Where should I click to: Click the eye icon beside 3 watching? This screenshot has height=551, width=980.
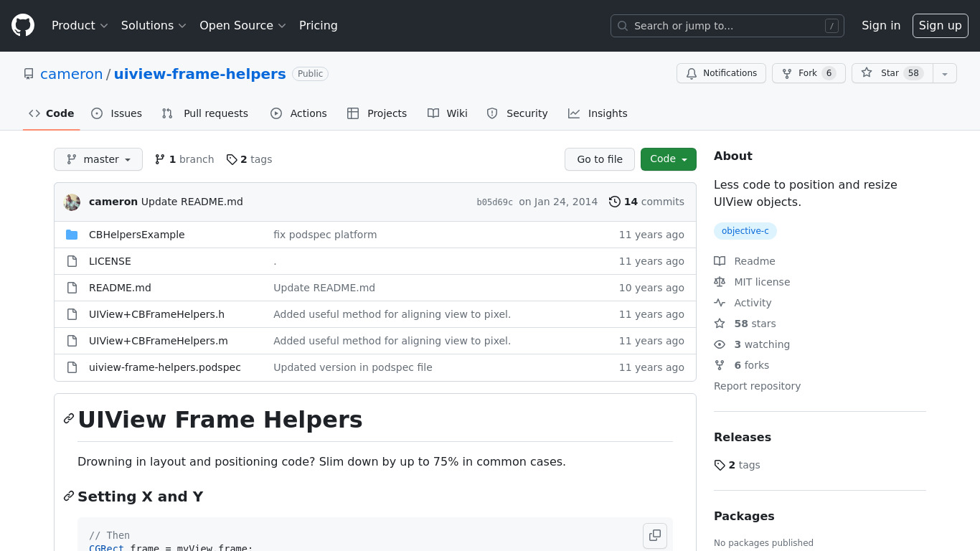click(x=720, y=344)
